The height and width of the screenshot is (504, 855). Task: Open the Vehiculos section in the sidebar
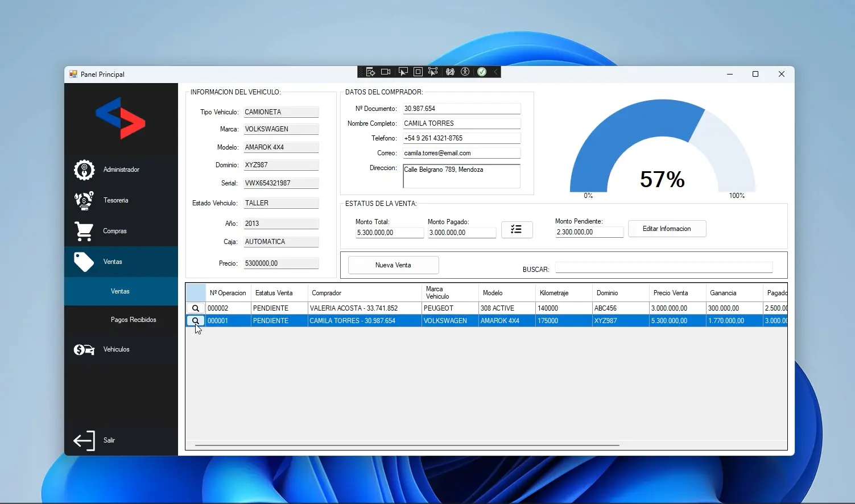pos(121,349)
